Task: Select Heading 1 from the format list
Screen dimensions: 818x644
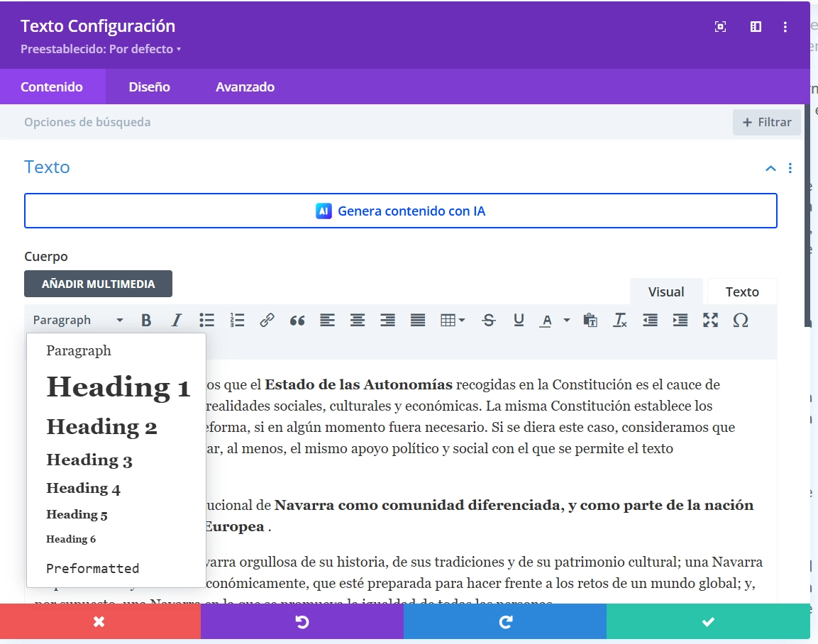Action: pos(116,387)
